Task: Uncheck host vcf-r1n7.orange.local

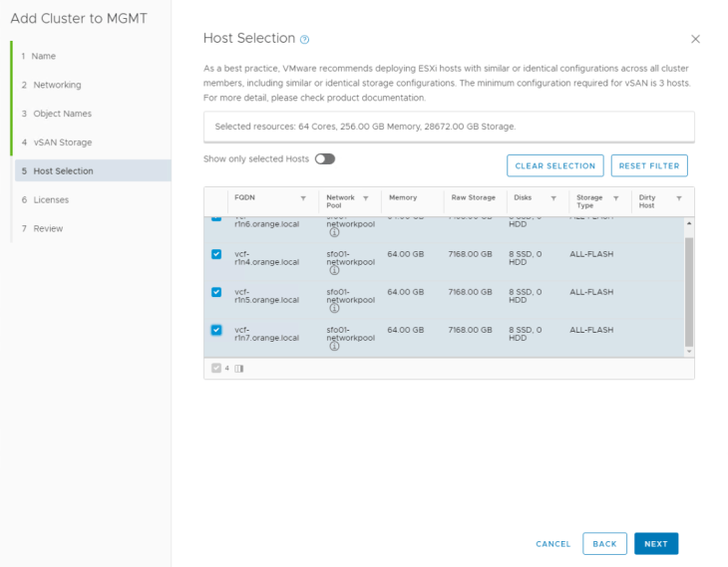Action: (x=216, y=330)
